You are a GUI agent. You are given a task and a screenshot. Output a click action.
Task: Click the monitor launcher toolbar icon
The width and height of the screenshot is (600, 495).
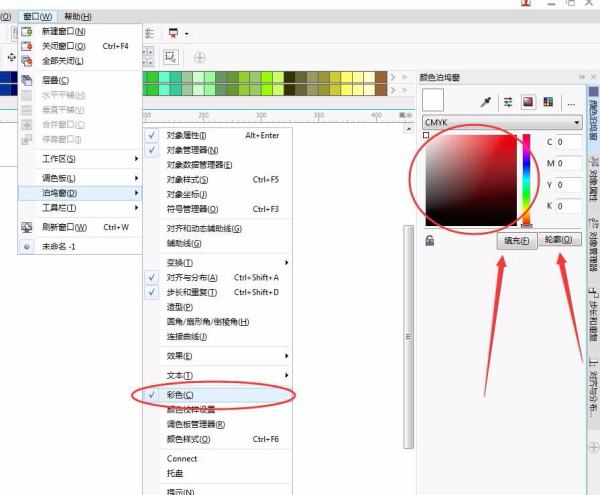tap(173, 33)
